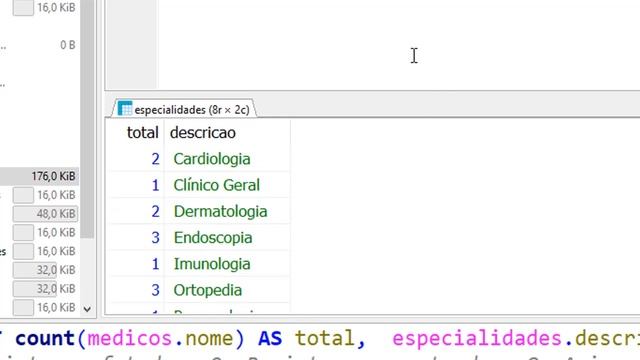Click total value 3 in Ortopedia row
The height and width of the screenshot is (360, 640).
[156, 290]
